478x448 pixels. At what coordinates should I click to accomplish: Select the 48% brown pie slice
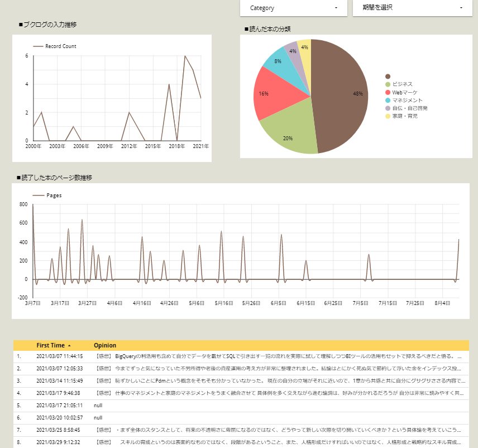[x=341, y=95]
